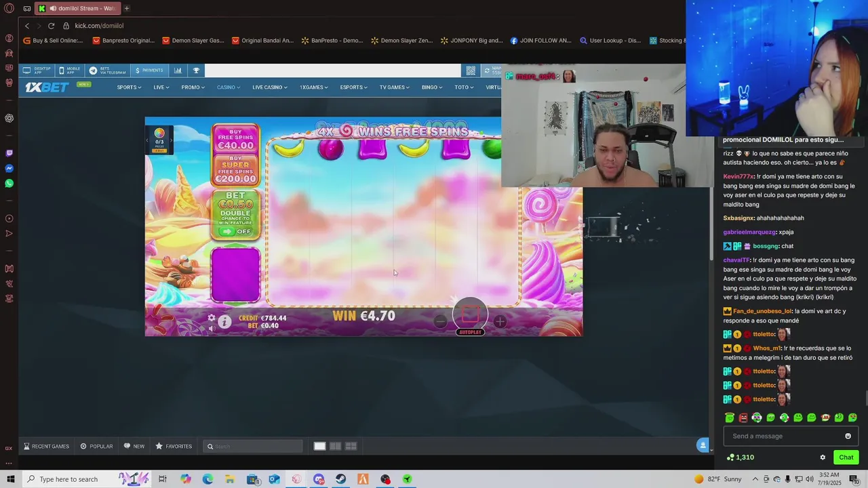Open the Windows notification center

click(854, 479)
